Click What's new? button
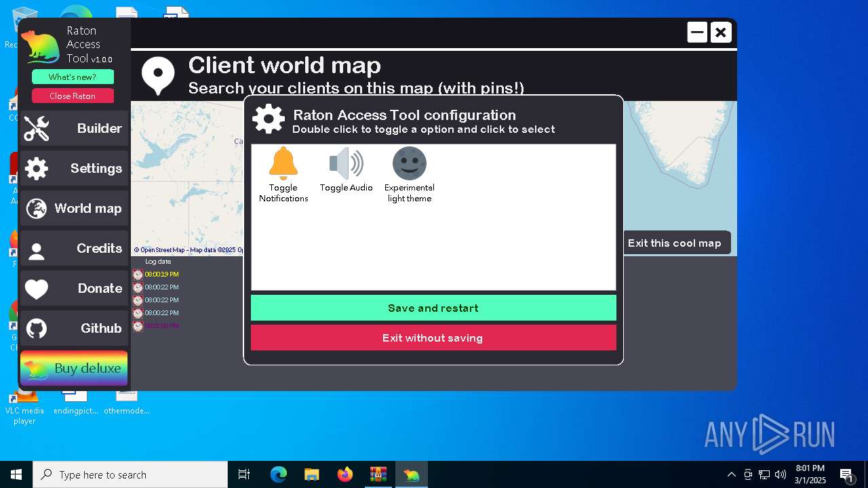Screen dimensions: 868x488 click(x=73, y=77)
